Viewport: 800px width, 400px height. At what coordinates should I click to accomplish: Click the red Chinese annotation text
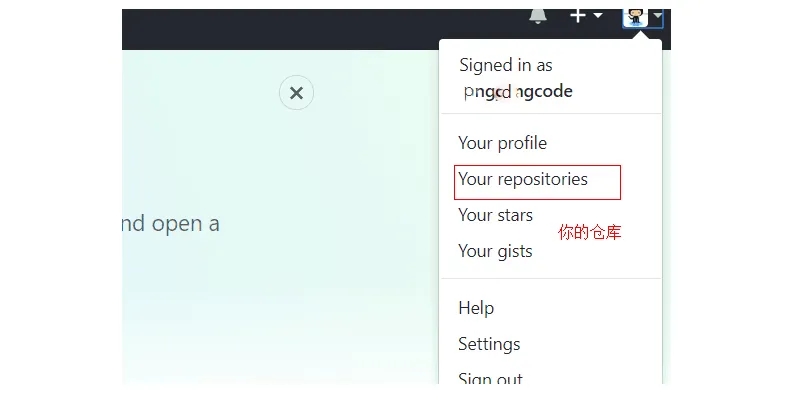(x=590, y=233)
